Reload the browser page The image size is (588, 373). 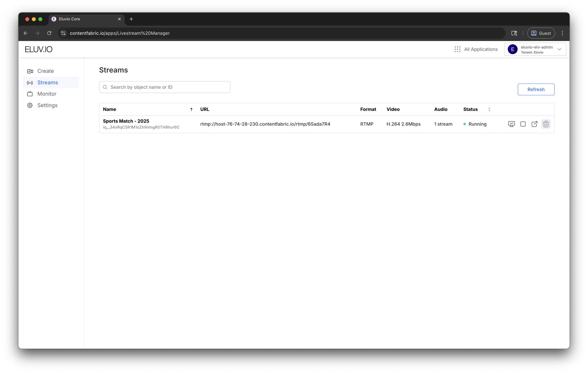(49, 33)
